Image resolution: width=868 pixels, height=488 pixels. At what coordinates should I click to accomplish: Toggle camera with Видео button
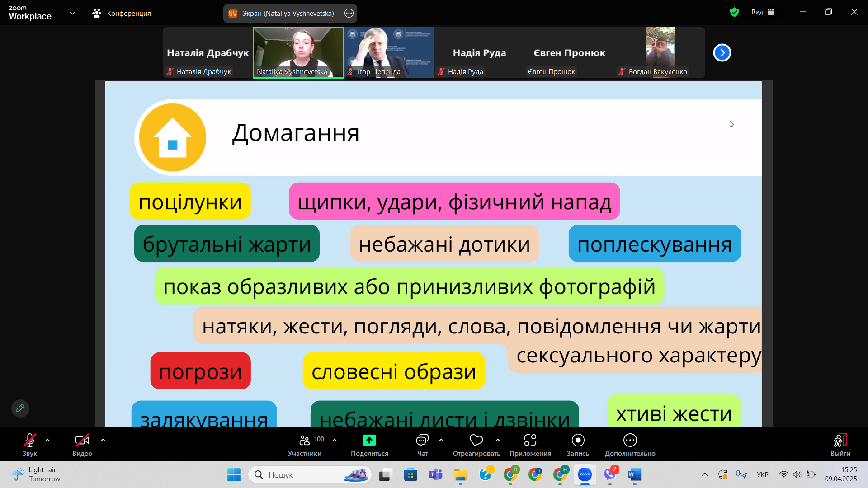pyautogui.click(x=82, y=440)
